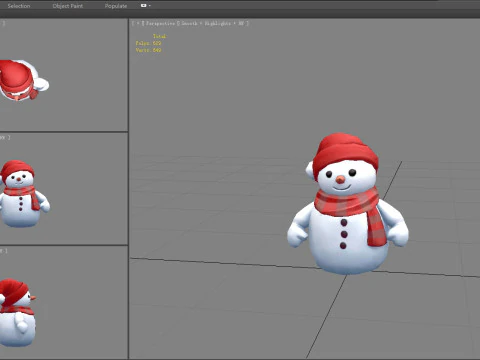Screen dimensions: 480x360
Task: Select the snowman in the side view viewport
Action: click(x=17, y=312)
